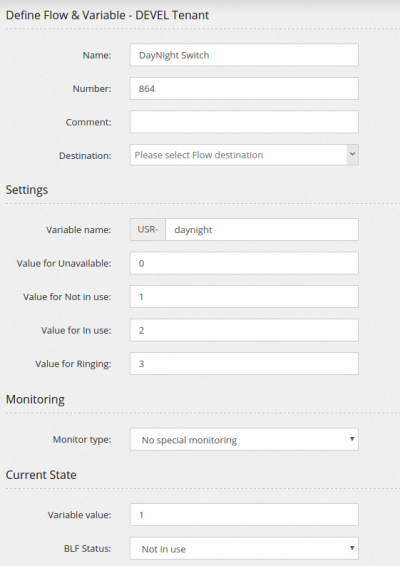The image size is (400, 566).
Task: Click the Destination dropdown chevron arrow
Action: click(x=352, y=155)
